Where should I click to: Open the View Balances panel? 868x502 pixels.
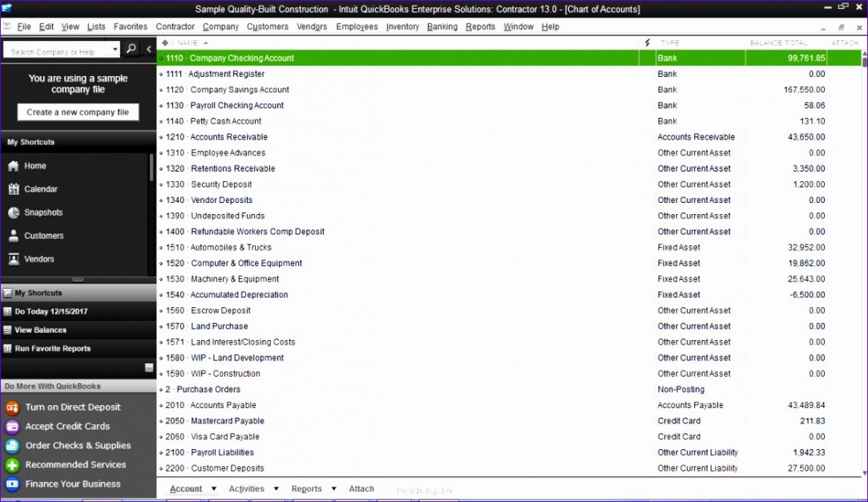coord(79,330)
